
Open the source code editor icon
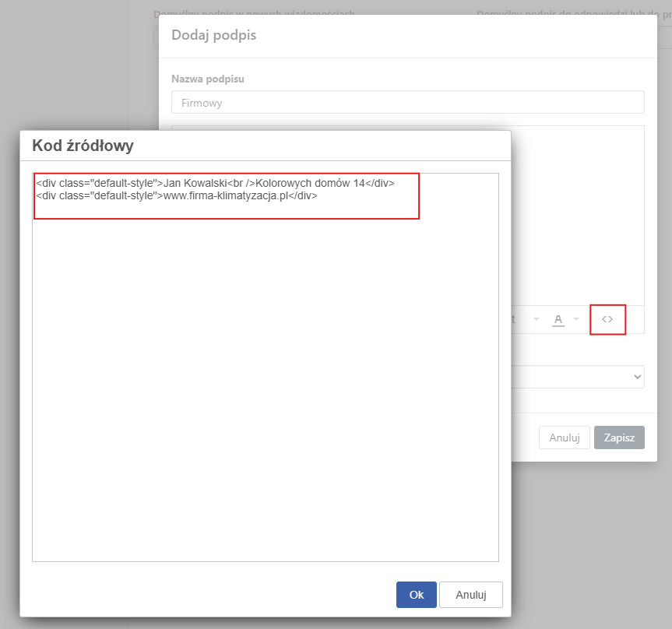point(607,319)
